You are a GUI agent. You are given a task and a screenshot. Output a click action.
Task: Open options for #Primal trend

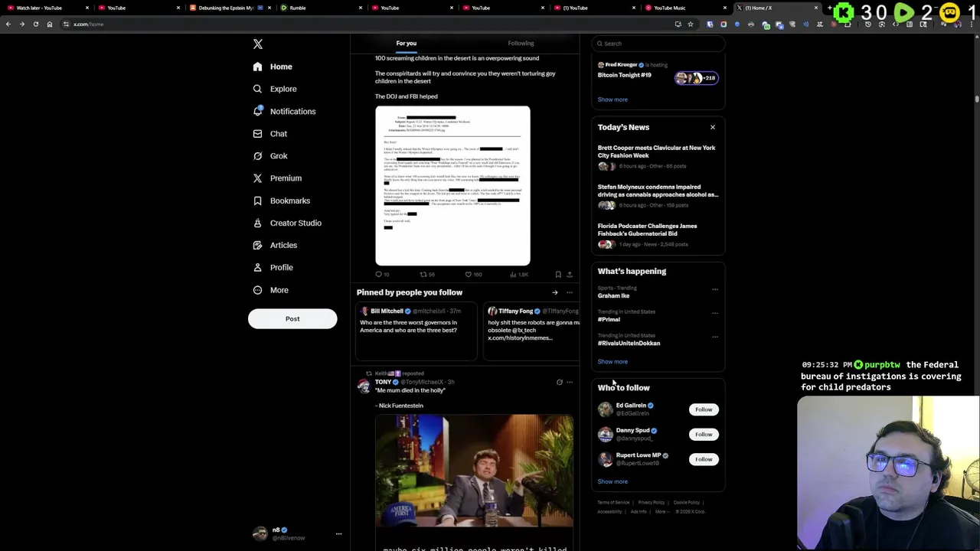coord(715,313)
